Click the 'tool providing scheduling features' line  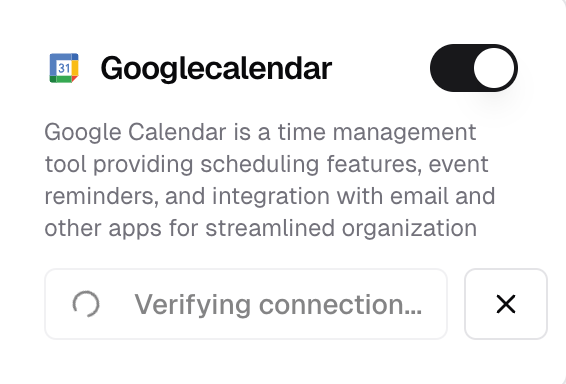(266, 165)
